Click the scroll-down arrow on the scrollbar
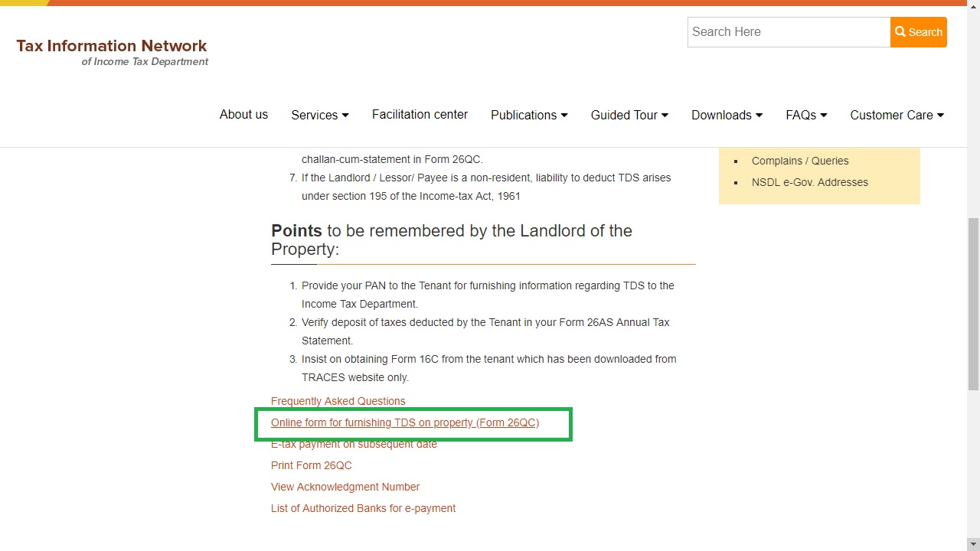 click(x=973, y=544)
